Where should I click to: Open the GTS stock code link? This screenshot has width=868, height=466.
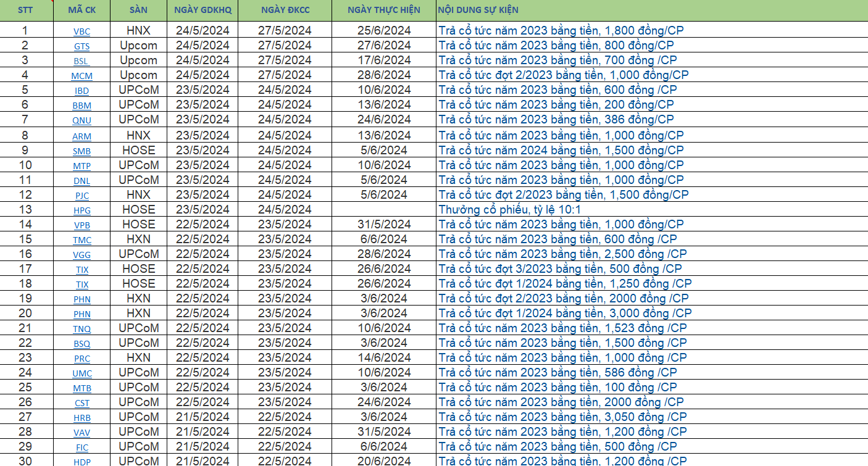(x=81, y=46)
